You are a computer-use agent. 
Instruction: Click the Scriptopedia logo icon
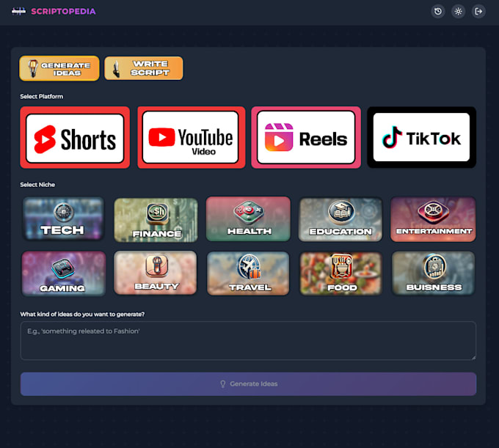(x=18, y=12)
